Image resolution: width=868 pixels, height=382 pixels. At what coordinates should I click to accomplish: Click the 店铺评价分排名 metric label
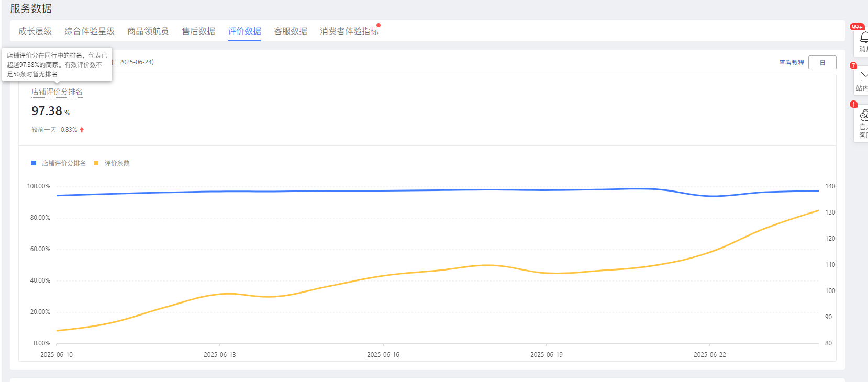[57, 92]
